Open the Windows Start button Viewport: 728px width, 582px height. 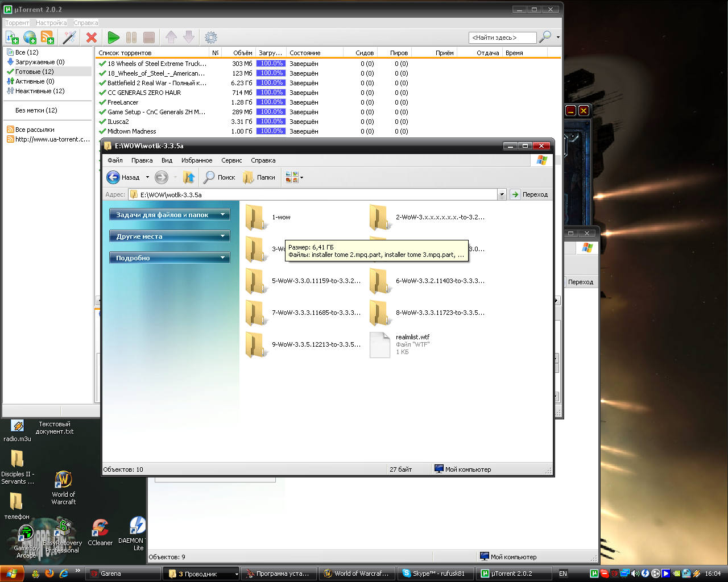pyautogui.click(x=12, y=573)
